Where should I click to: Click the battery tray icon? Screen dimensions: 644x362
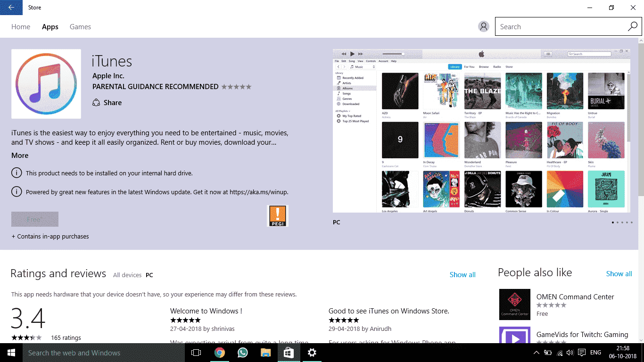click(x=548, y=353)
